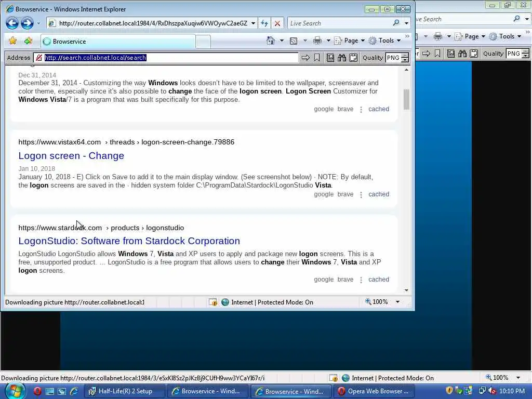Click brave under the LogonStudio result
Image resolution: width=532 pixels, height=399 pixels.
[345, 279]
